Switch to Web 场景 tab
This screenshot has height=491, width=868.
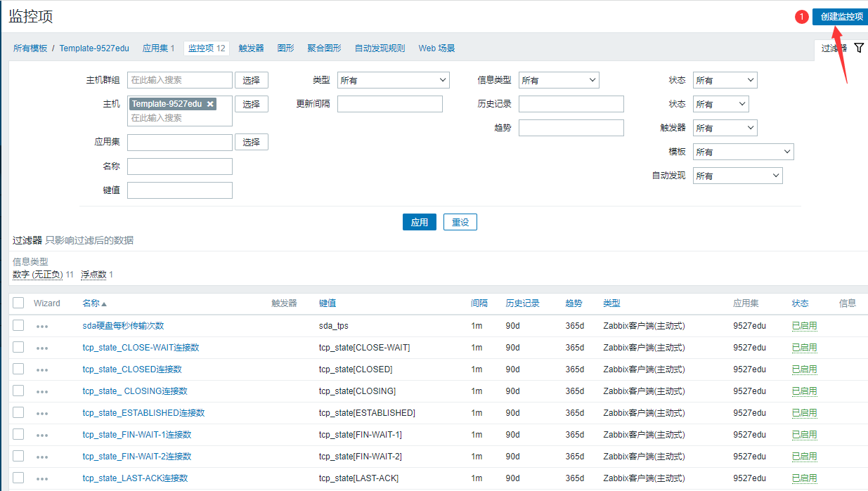click(x=436, y=48)
